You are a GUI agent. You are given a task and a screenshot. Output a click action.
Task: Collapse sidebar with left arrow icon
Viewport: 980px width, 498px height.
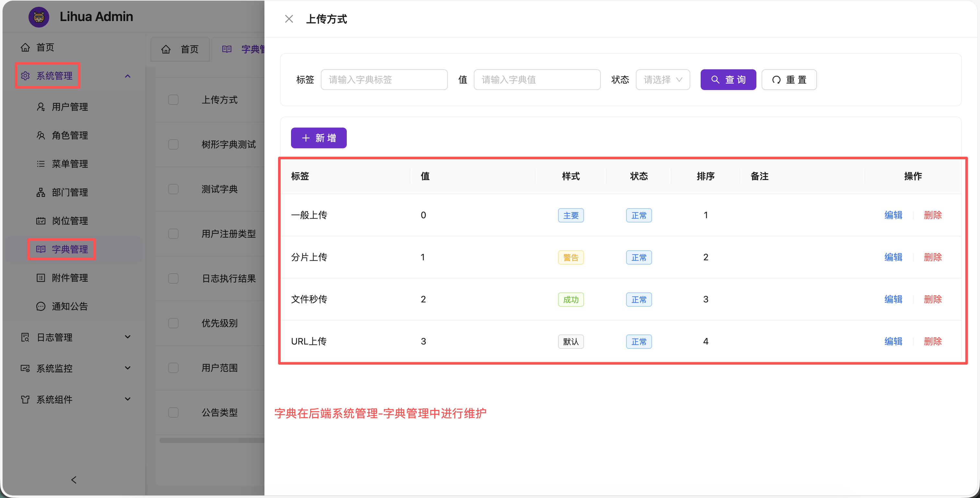click(74, 480)
